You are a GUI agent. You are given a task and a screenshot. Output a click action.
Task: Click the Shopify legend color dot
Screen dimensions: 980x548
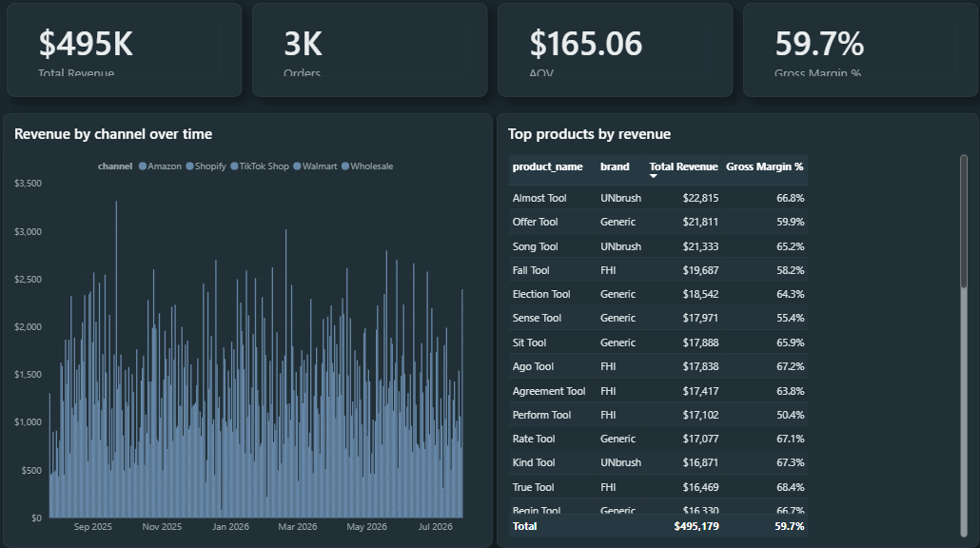pyautogui.click(x=189, y=166)
